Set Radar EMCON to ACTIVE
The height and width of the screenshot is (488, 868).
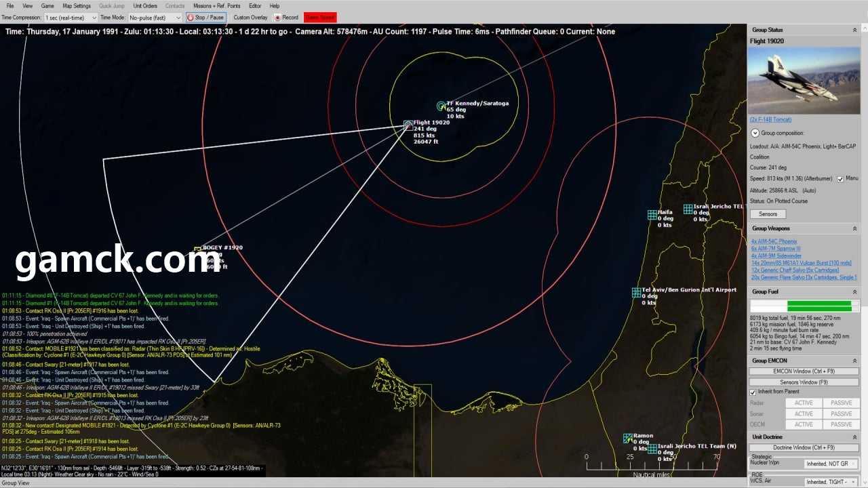[804, 403]
